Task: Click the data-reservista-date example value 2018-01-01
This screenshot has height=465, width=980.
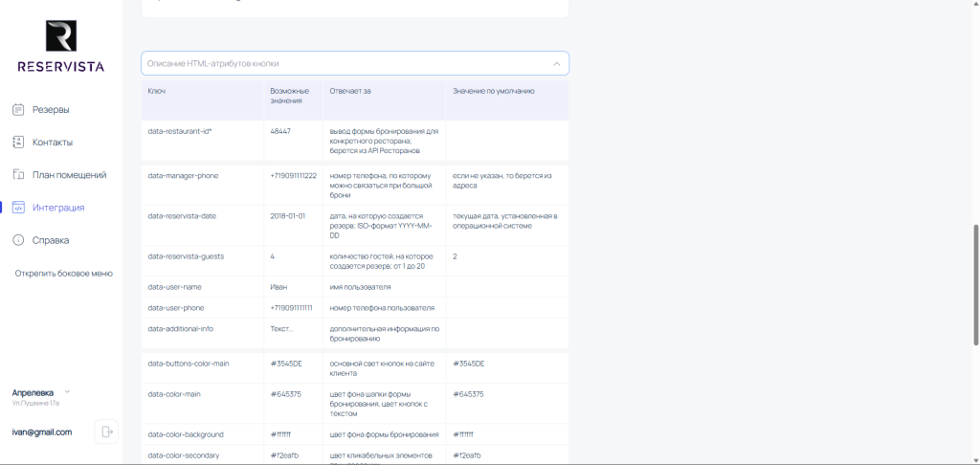Action: pyautogui.click(x=287, y=216)
